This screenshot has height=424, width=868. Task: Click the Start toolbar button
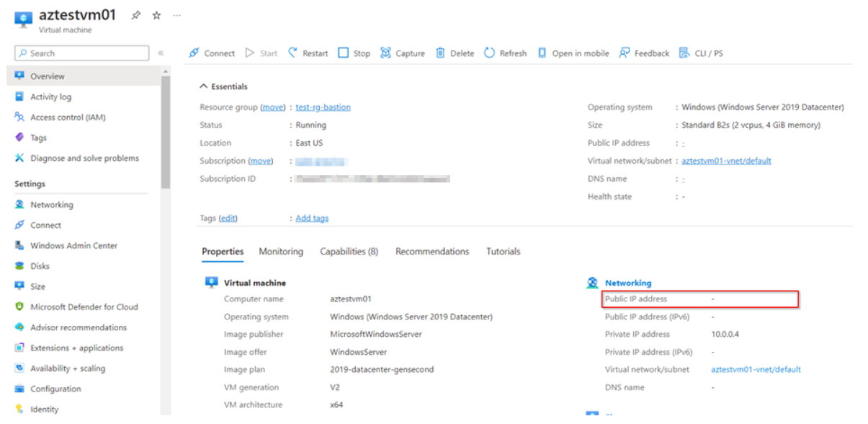[x=261, y=53]
